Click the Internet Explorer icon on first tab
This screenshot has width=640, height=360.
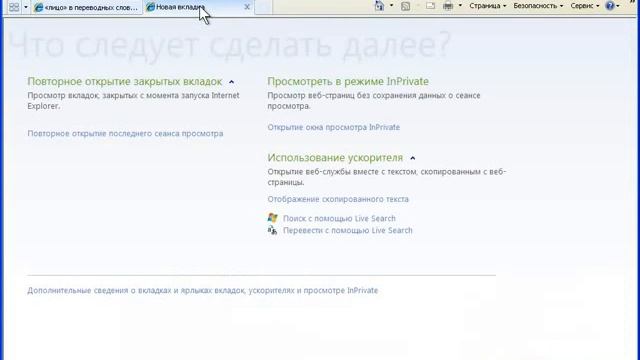pyautogui.click(x=39, y=7)
